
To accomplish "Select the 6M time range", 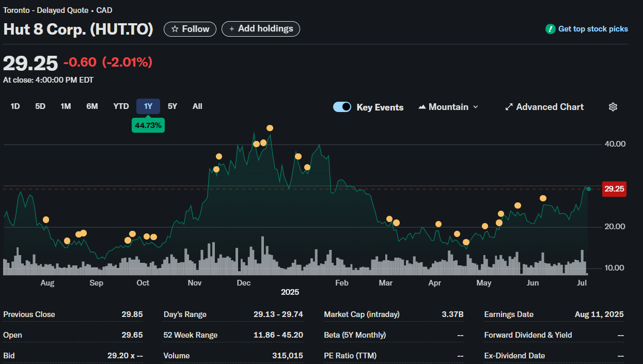I will click(x=92, y=106).
